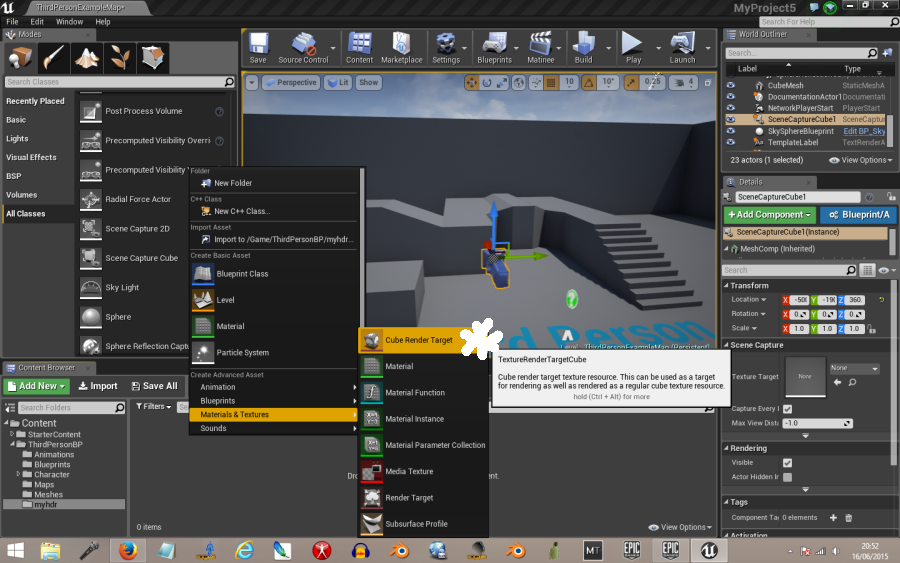Click the Windows Start button
This screenshot has width=900, height=563.
click(15, 551)
